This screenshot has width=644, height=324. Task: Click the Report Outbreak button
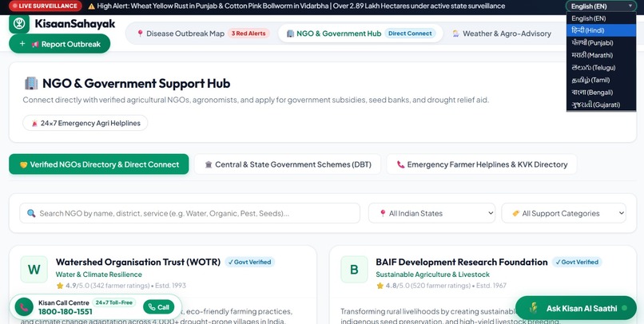[x=60, y=44]
